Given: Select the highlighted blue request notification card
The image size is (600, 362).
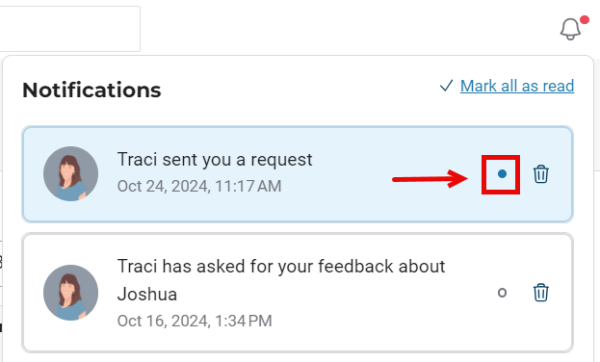Looking at the screenshot, I should [297, 174].
